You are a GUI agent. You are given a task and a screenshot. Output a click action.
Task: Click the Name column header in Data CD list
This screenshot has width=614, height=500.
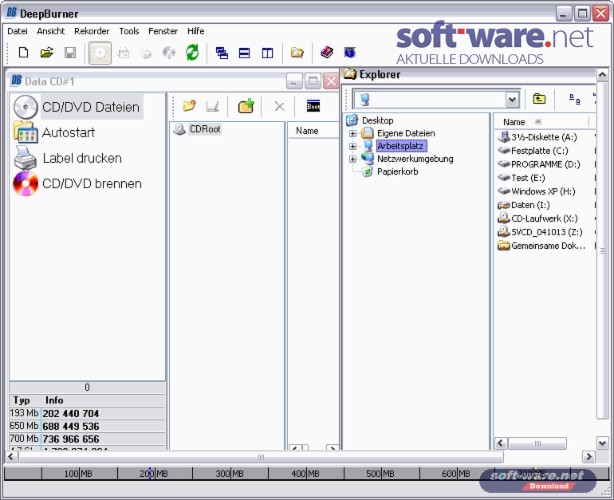(313, 131)
